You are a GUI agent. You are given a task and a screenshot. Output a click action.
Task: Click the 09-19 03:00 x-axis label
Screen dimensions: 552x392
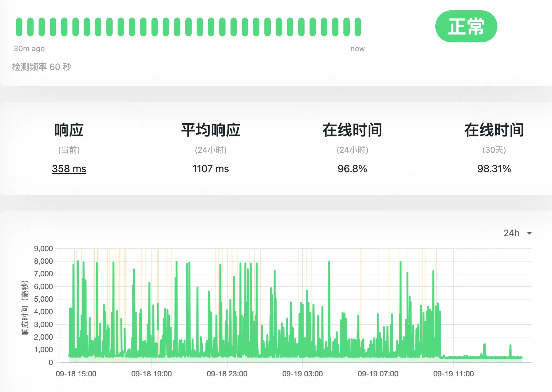[302, 374]
